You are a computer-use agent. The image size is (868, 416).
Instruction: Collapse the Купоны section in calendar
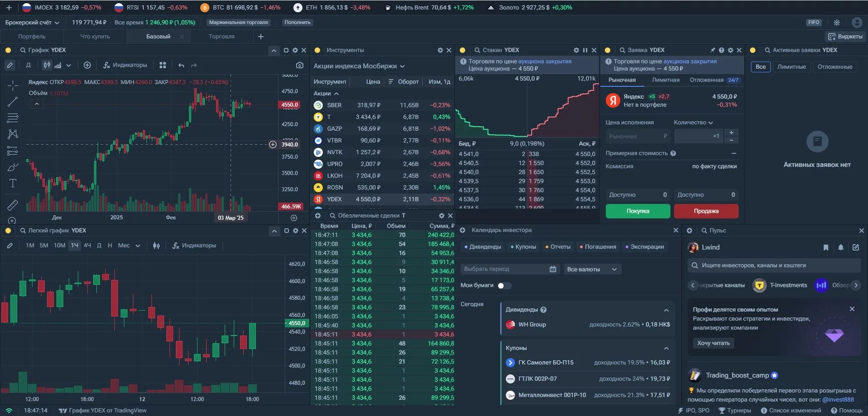666,348
